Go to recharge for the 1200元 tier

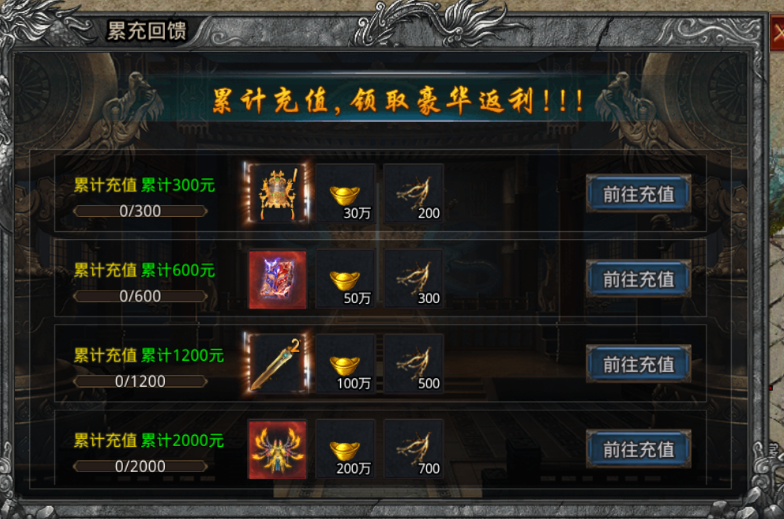638,364
